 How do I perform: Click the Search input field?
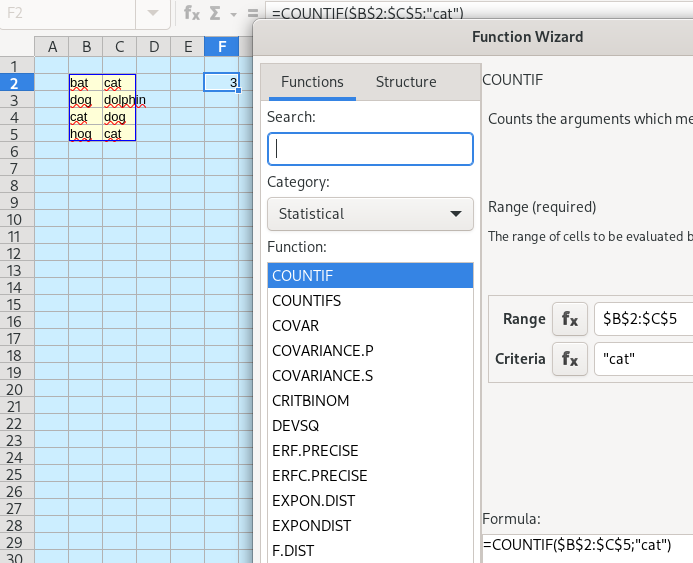click(x=370, y=149)
